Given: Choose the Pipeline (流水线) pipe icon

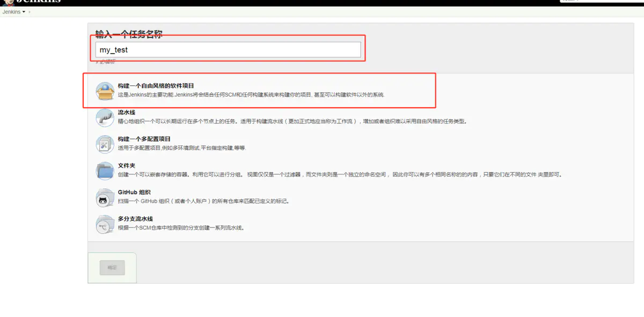Looking at the screenshot, I should [x=105, y=117].
